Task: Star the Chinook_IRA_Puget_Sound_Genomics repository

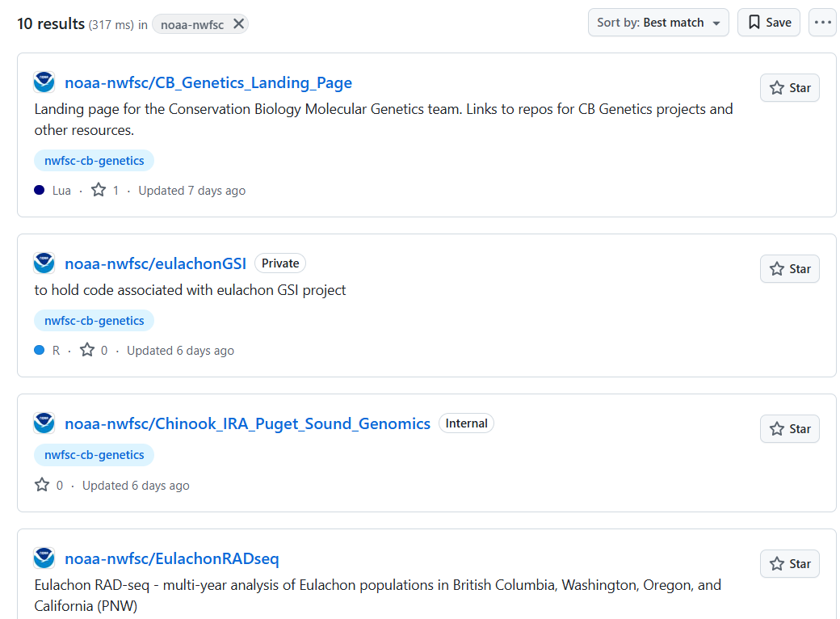Action: [x=790, y=429]
